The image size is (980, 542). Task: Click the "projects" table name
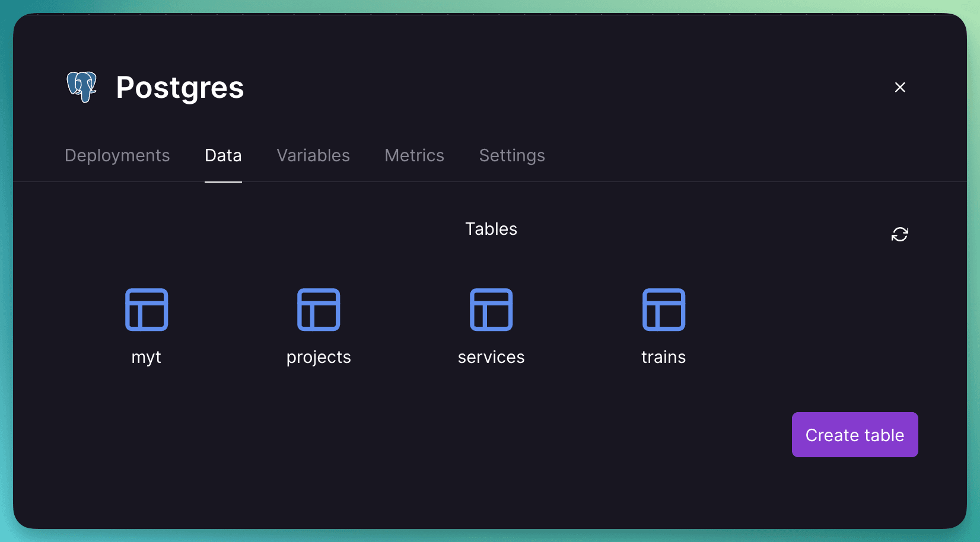319,357
